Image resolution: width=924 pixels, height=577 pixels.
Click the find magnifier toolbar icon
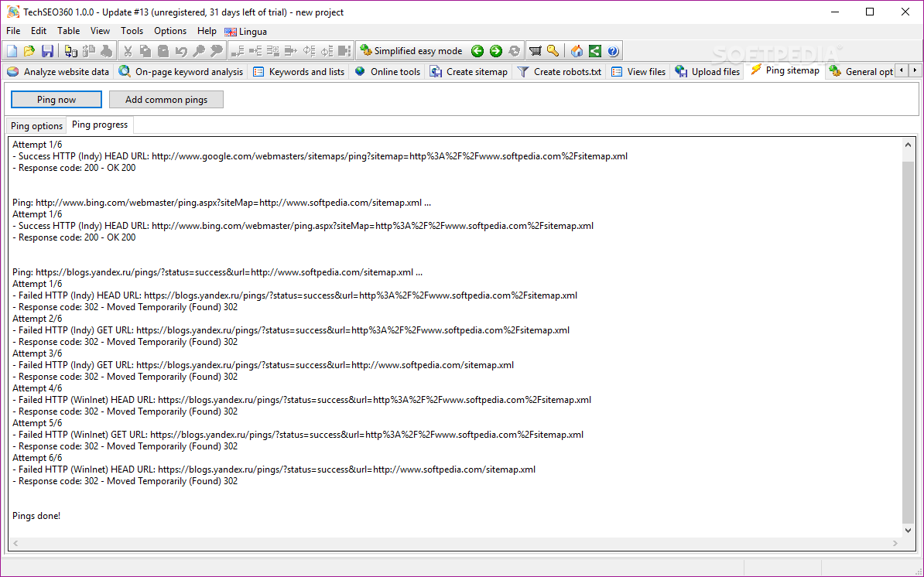(x=199, y=51)
